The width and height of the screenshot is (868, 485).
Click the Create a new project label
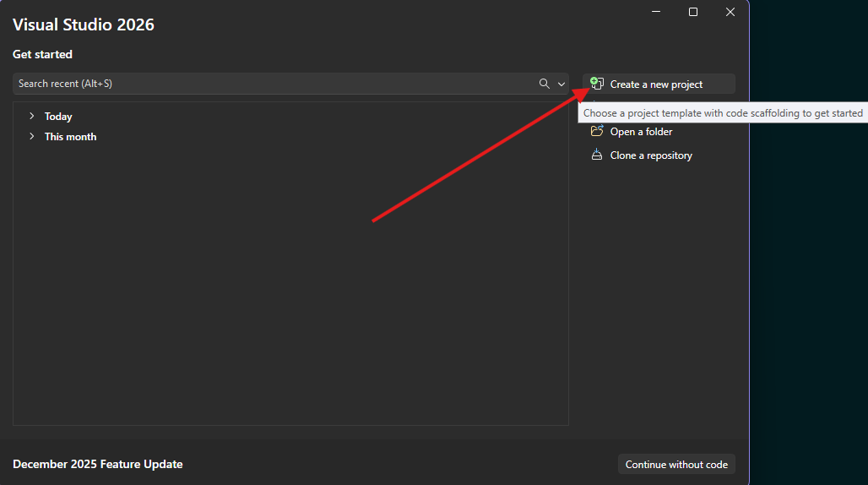[656, 84]
